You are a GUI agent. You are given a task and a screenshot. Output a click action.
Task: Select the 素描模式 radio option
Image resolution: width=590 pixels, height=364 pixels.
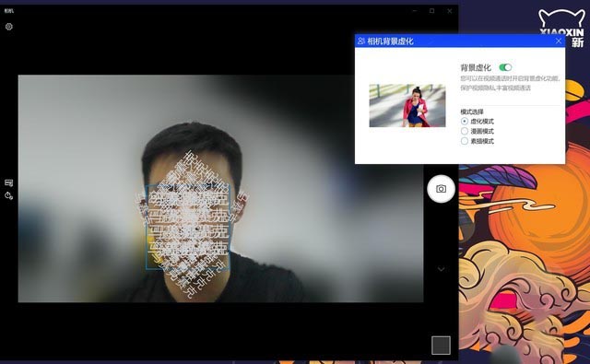point(478,141)
